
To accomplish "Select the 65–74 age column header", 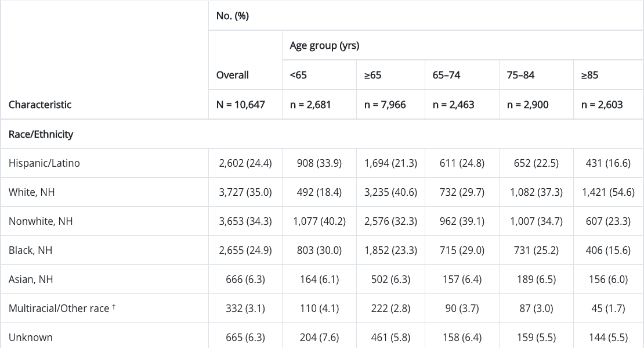I will coord(446,75).
